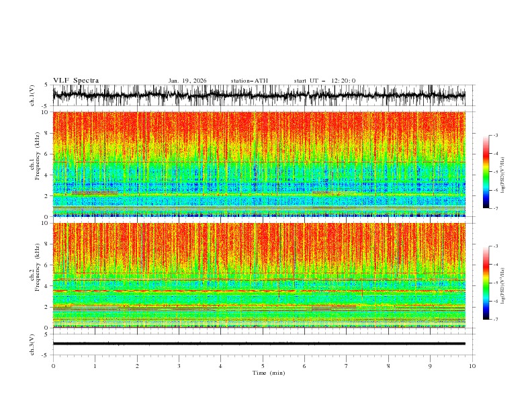Click the ch.2 PSD color scale bar
This screenshot has height=411, width=532.
click(486, 283)
